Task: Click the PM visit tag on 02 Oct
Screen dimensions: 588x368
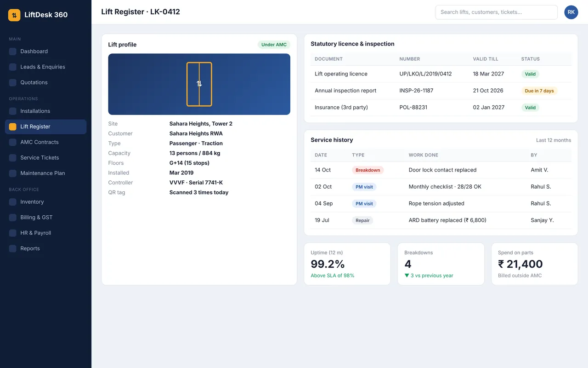Action: 364,187
